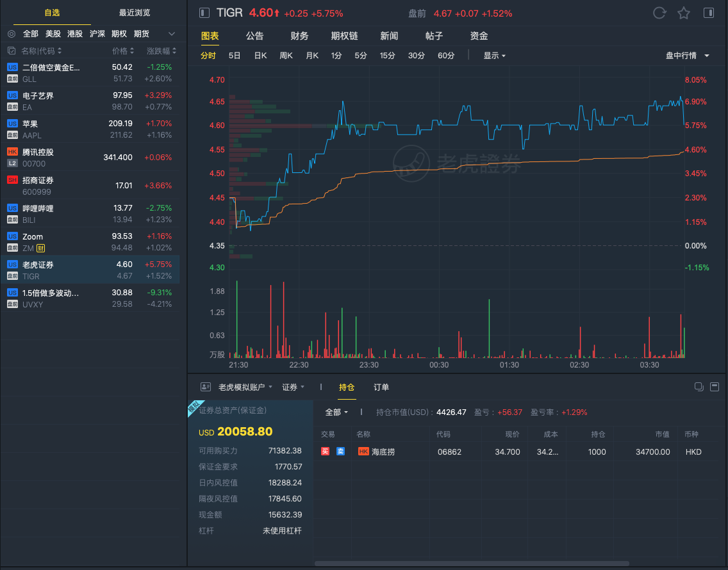Click the HK badge beside 海底捞
Image resolution: width=728 pixels, height=570 pixels.
[x=363, y=451]
